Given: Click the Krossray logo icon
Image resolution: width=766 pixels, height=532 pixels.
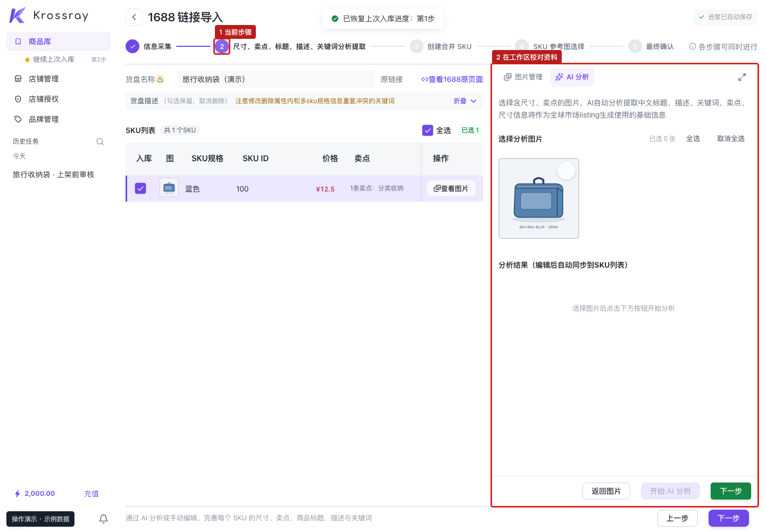Looking at the screenshot, I should click(x=18, y=15).
